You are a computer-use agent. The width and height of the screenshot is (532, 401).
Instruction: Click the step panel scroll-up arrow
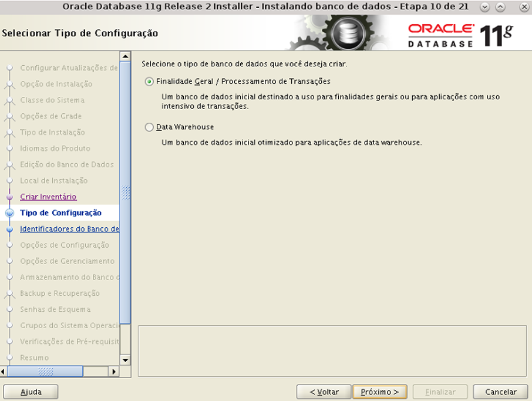(125, 56)
